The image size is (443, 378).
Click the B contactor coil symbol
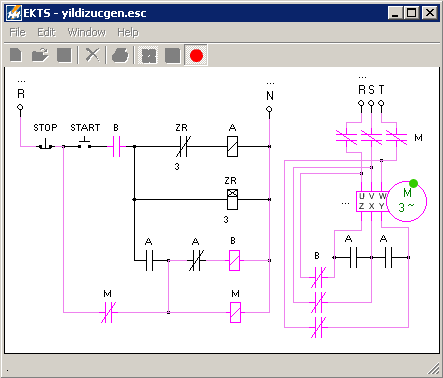[x=234, y=260]
